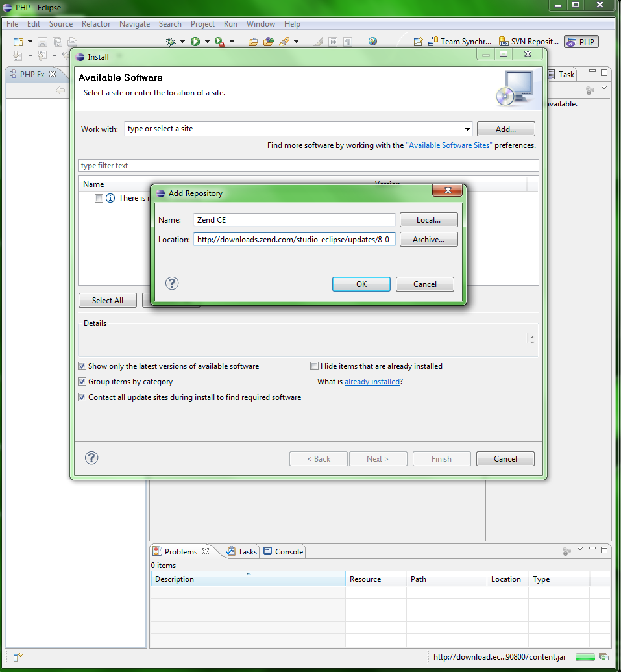
Task: Click the Local... button
Action: click(x=429, y=220)
